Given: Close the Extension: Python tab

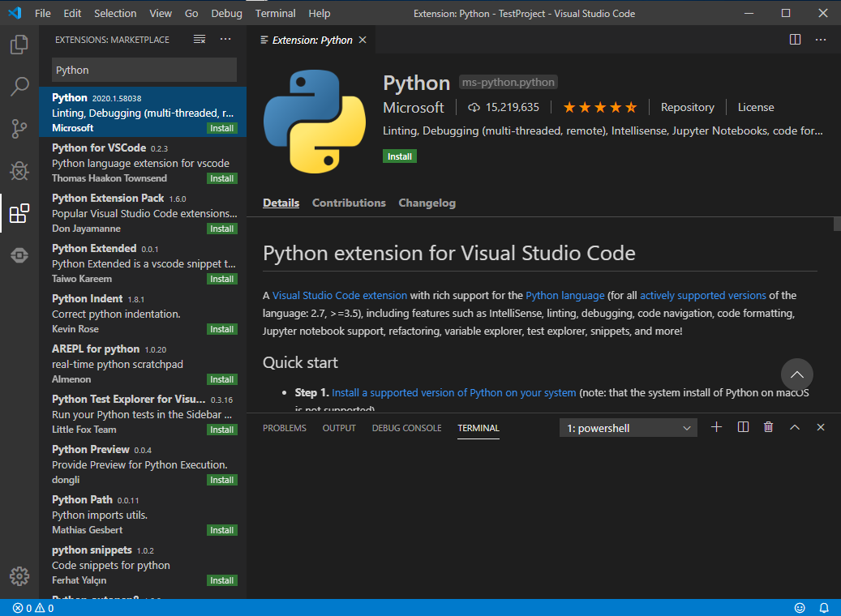Looking at the screenshot, I should coord(363,41).
